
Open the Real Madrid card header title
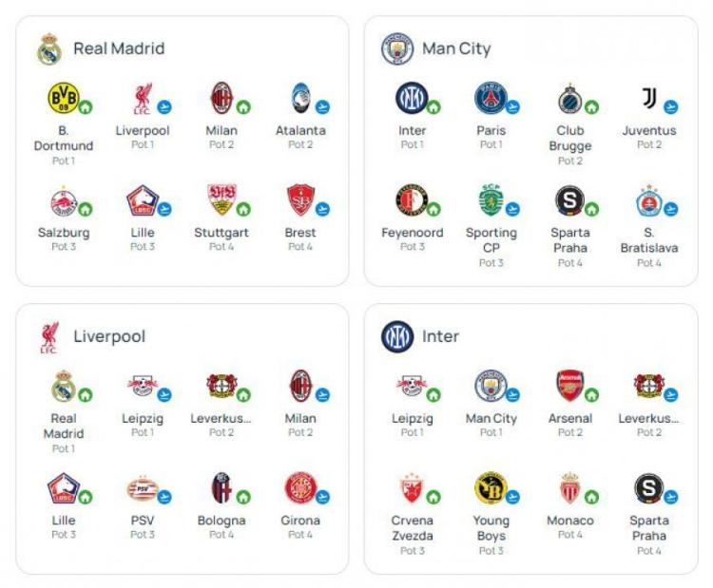pyautogui.click(x=119, y=48)
